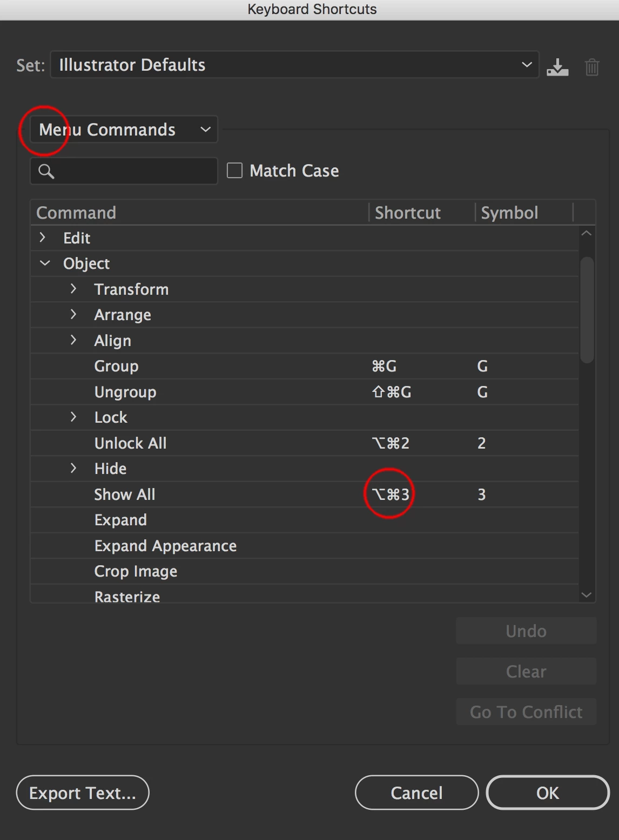Click the Go To Conflict button
619x840 pixels.
point(526,712)
